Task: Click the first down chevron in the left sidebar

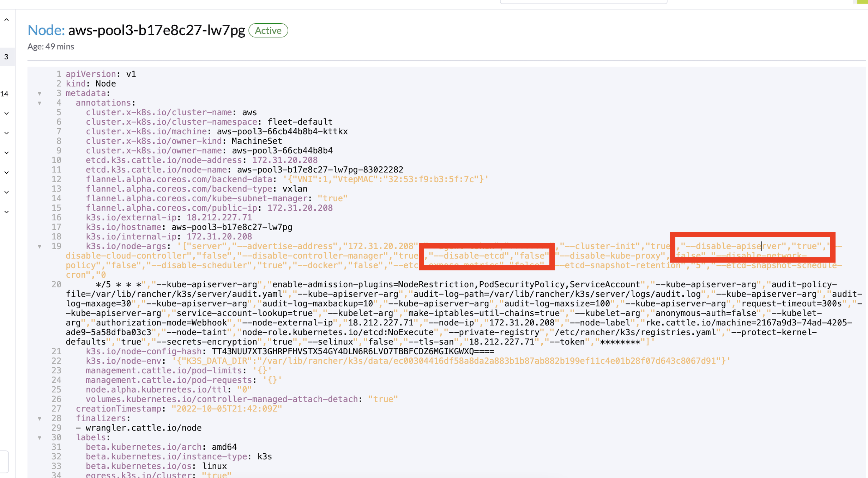Action: point(6,113)
